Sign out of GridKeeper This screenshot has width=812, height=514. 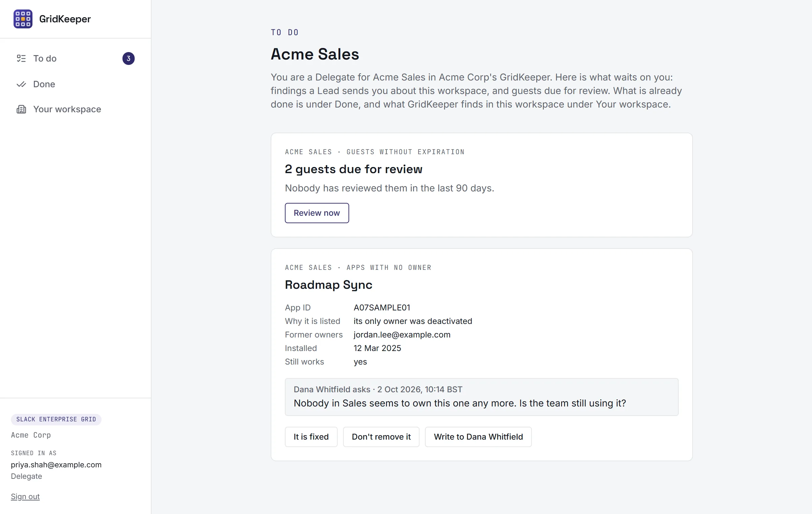click(x=25, y=496)
